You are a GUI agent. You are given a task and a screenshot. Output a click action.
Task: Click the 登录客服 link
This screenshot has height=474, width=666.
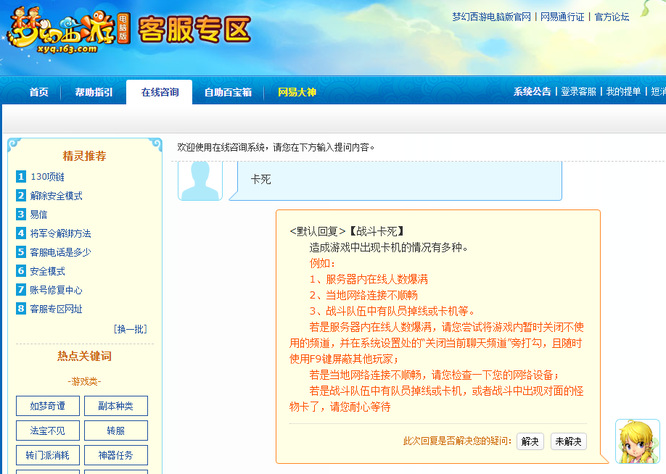click(579, 92)
